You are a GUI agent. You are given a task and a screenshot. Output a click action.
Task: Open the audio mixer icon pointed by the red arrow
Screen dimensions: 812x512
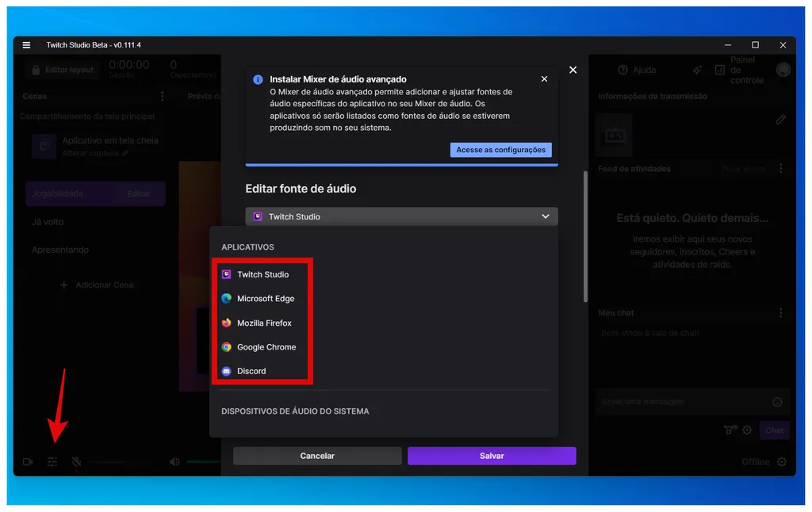click(x=52, y=461)
